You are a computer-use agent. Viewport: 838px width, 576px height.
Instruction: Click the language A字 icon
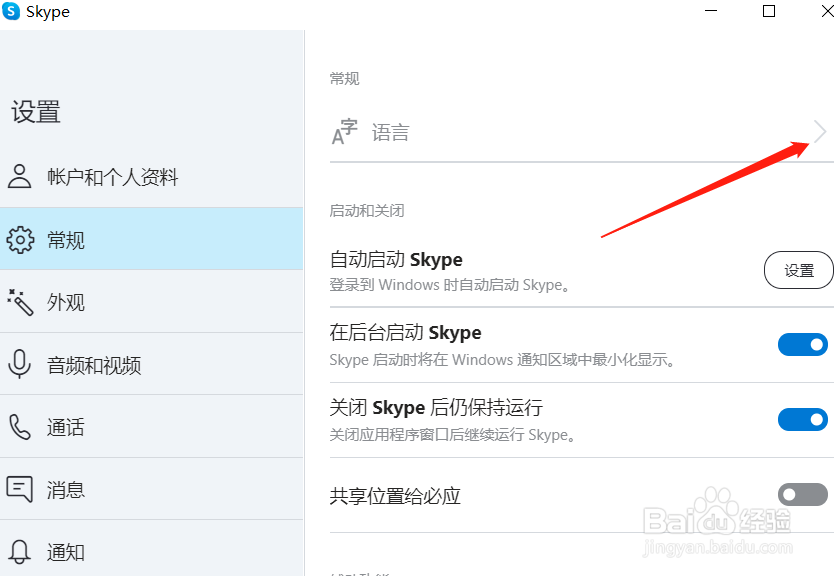point(344,132)
